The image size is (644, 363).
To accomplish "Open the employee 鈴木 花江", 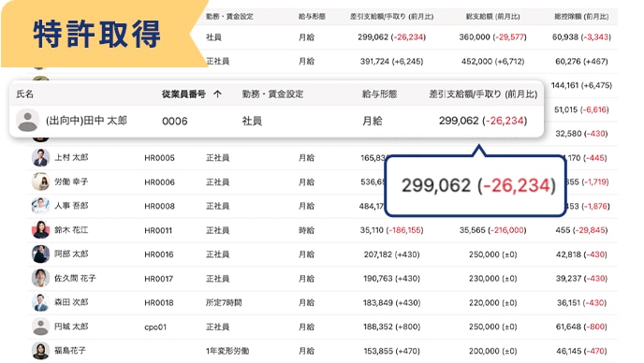I will [x=71, y=230].
